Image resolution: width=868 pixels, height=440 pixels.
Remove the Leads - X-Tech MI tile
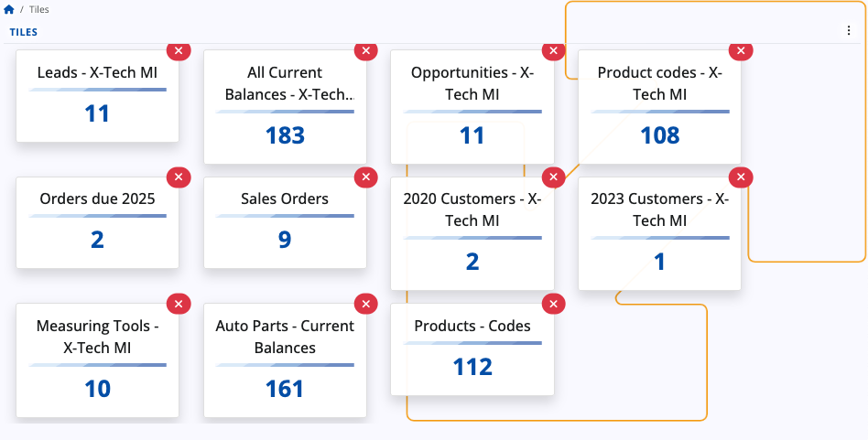179,50
